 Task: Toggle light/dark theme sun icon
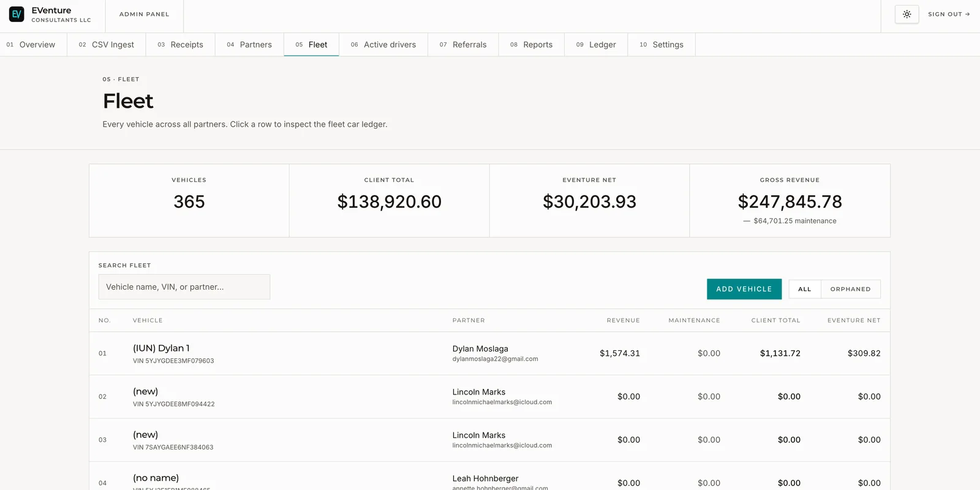(x=907, y=14)
